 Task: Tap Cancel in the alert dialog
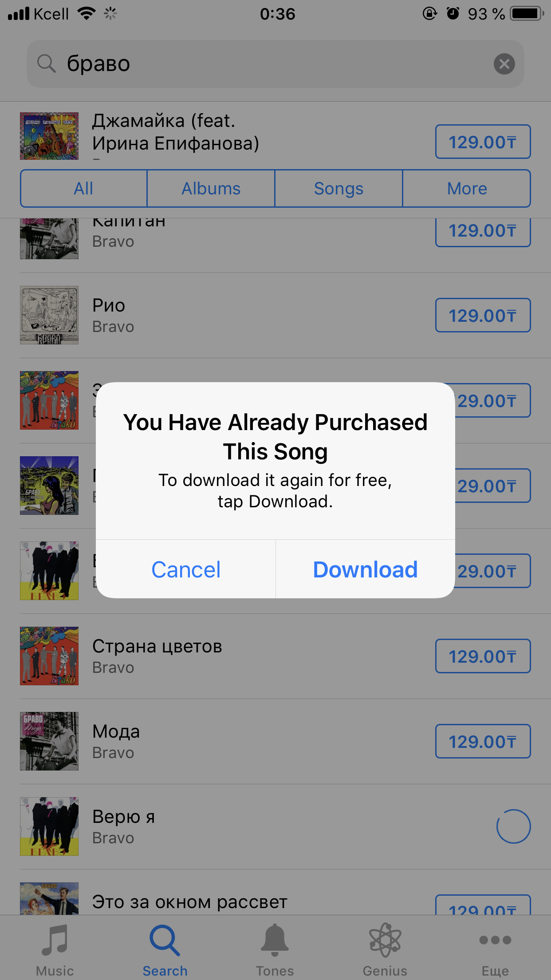tap(186, 569)
